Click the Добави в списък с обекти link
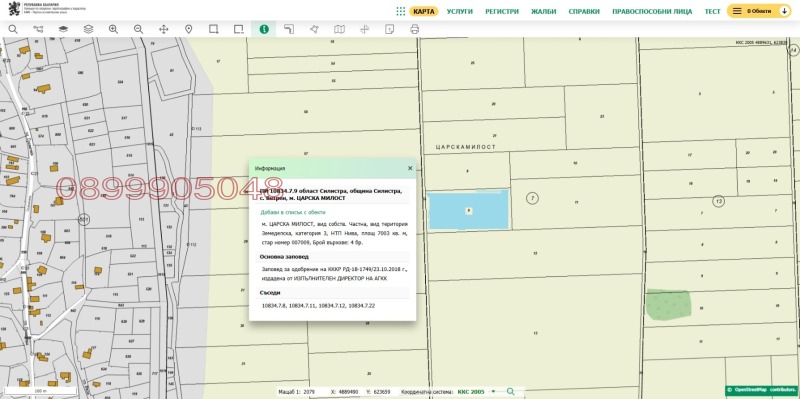Viewport: 800px width, 399px height. click(x=293, y=212)
